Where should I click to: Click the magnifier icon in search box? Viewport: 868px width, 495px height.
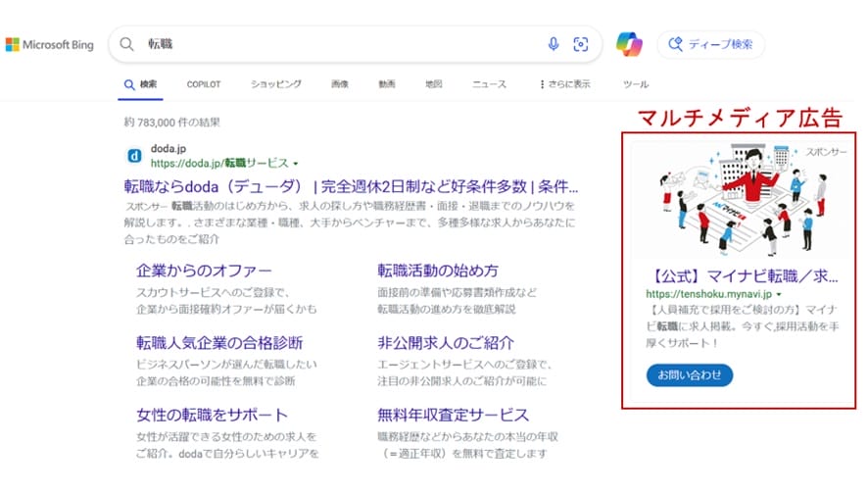pos(126,44)
